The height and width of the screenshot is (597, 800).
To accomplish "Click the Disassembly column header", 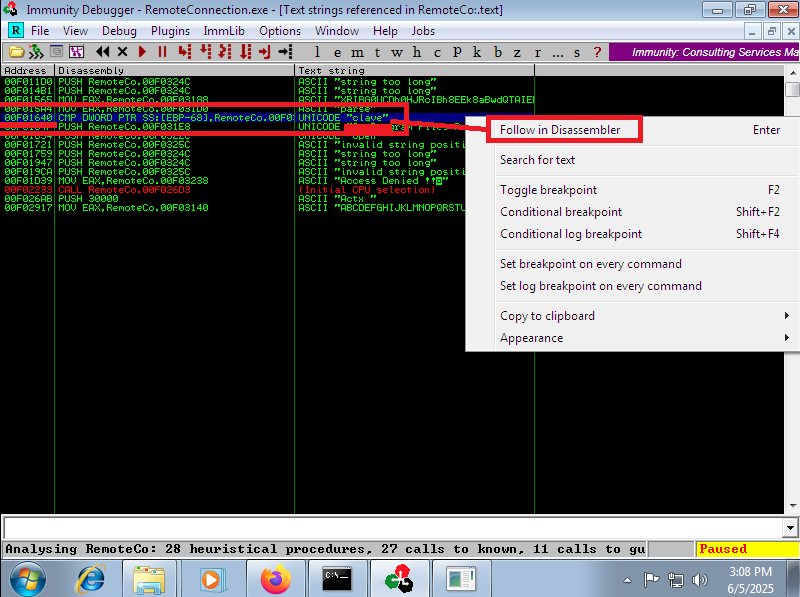I will click(x=174, y=70).
